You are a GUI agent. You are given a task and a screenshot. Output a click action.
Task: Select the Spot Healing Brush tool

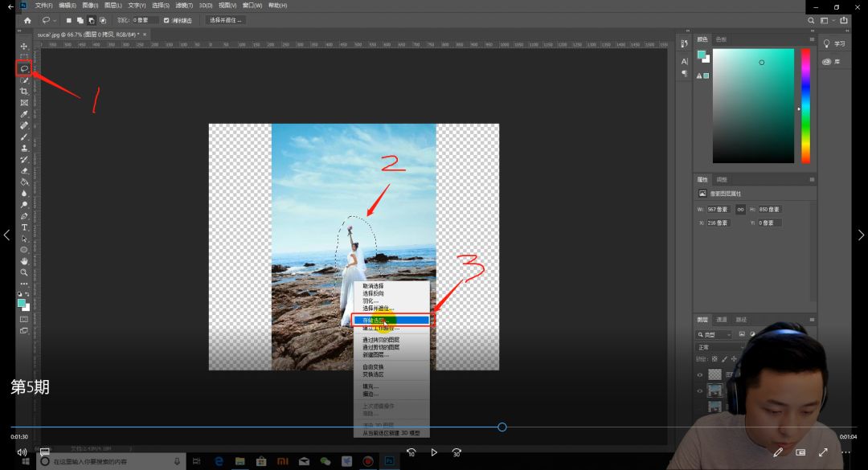(x=24, y=125)
